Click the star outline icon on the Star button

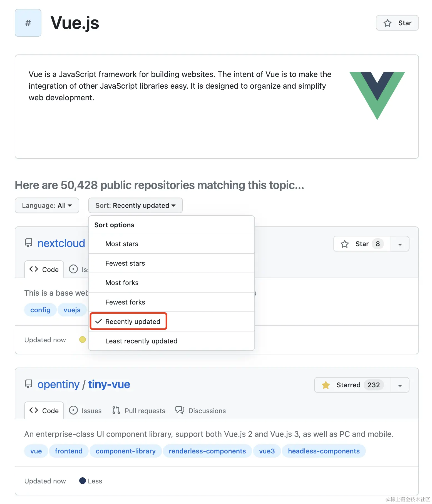click(x=387, y=23)
